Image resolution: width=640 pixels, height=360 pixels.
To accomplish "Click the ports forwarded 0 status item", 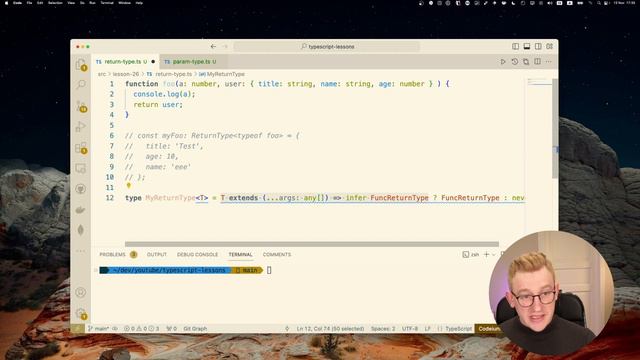I will tap(171, 328).
